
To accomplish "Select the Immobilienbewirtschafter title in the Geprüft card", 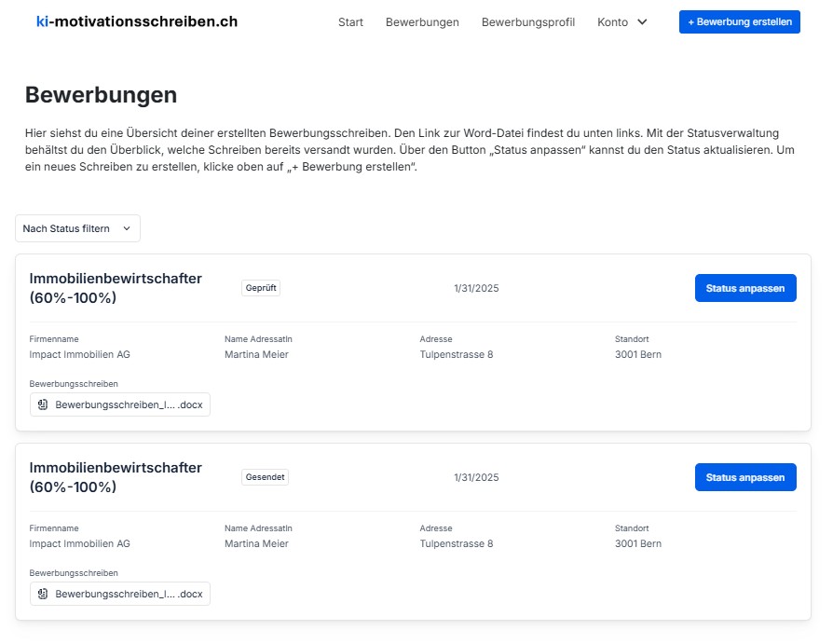I will click(116, 288).
